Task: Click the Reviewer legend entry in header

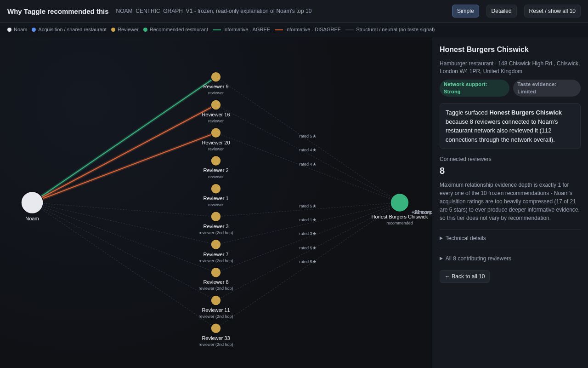Action: pos(125,29)
